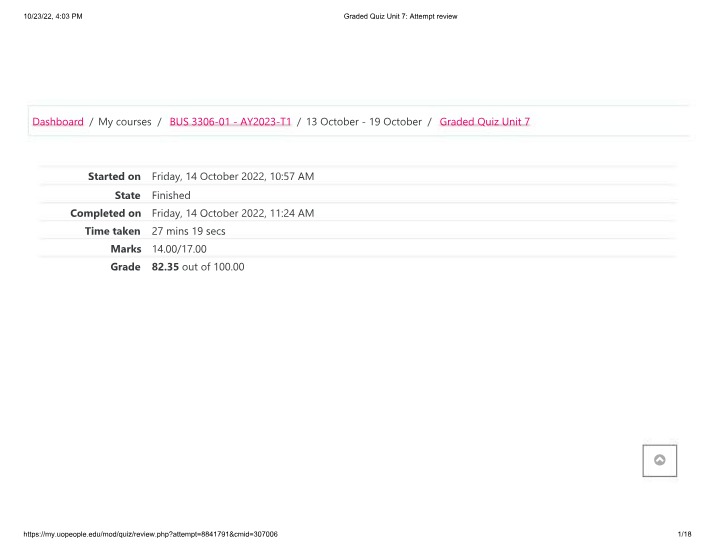Select the footer URL my.uopeople.edu quiz review

point(150,534)
